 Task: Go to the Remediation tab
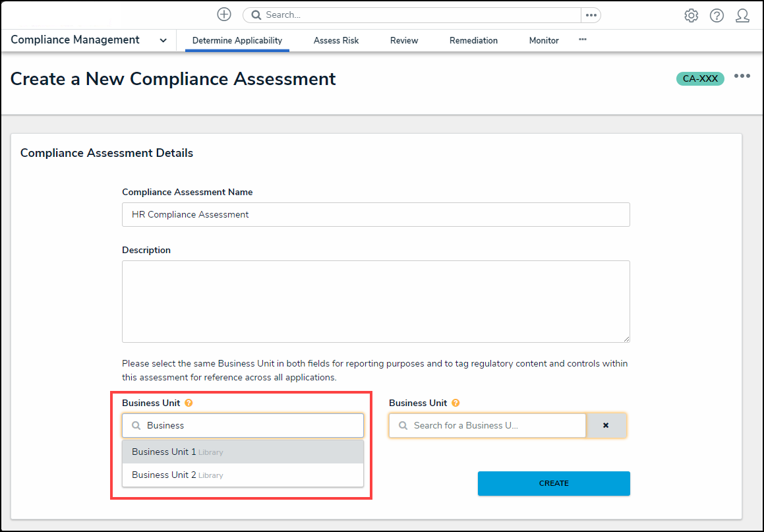(473, 40)
